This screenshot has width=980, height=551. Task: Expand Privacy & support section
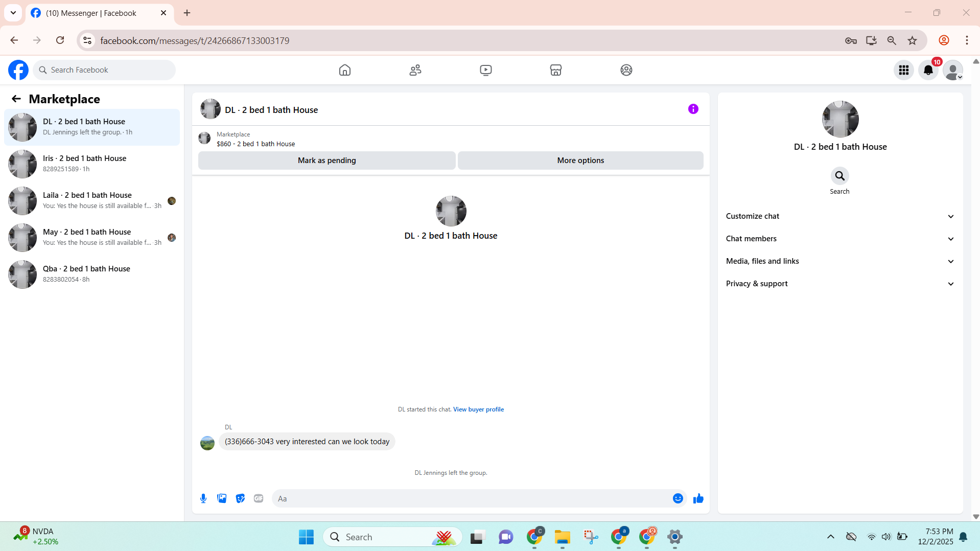point(840,284)
